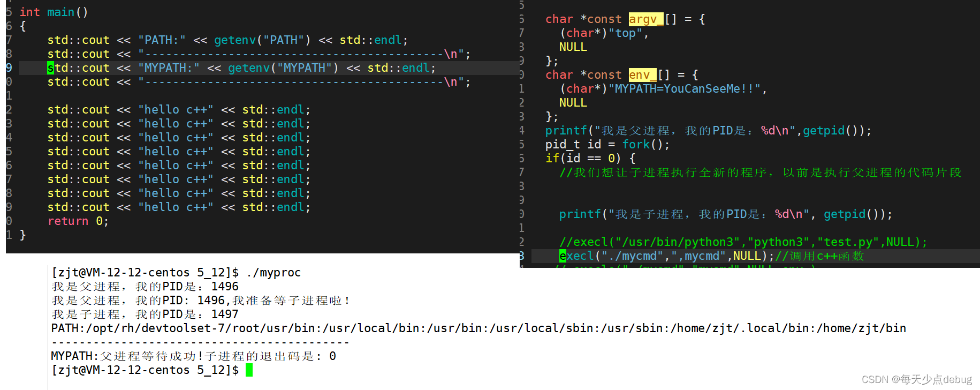Click 'if(id == 0) {' condition line
The height and width of the screenshot is (390, 980).
(590, 159)
